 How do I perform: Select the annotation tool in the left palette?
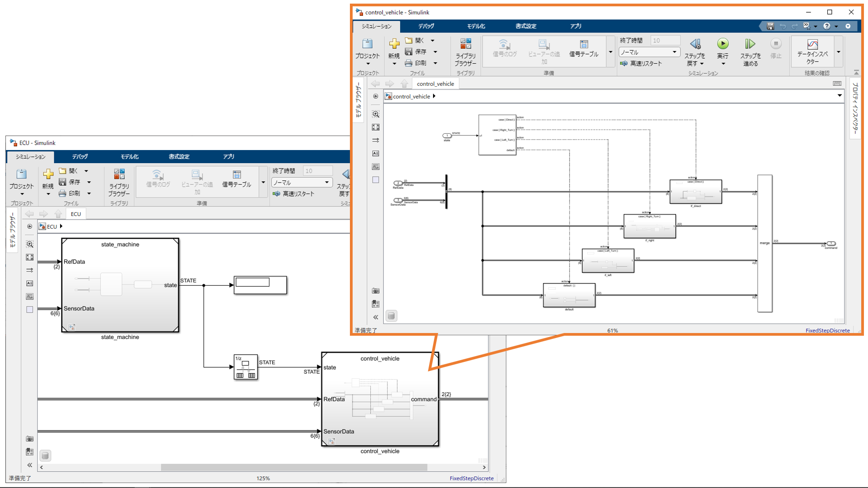coord(375,153)
